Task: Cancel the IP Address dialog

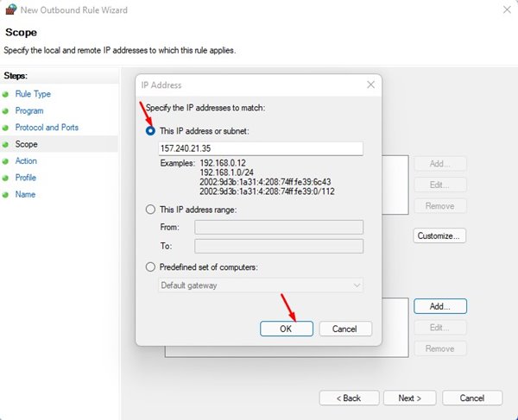Action: point(344,329)
